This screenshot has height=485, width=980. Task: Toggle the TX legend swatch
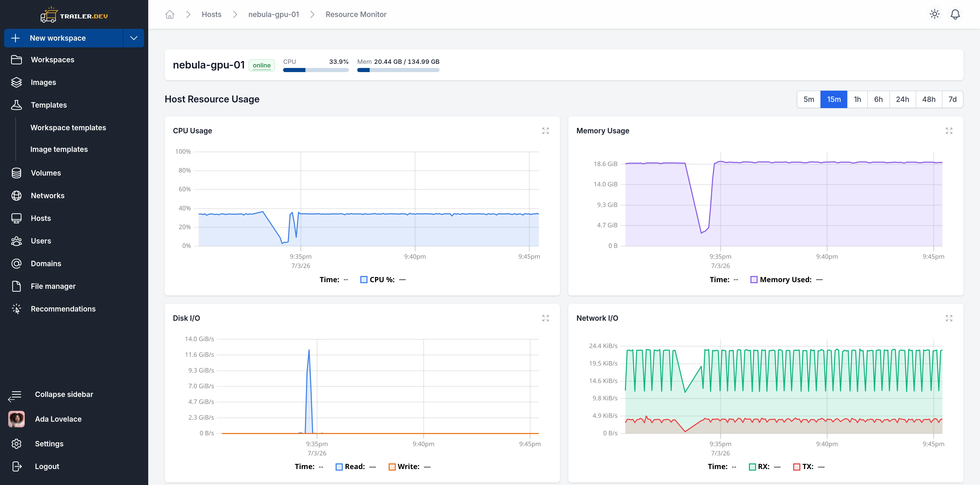pos(797,467)
